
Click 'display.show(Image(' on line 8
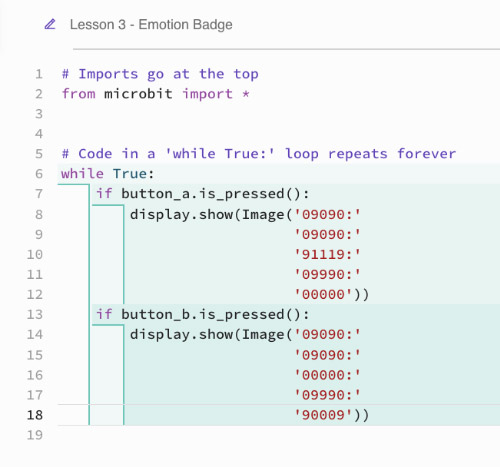tap(211, 215)
